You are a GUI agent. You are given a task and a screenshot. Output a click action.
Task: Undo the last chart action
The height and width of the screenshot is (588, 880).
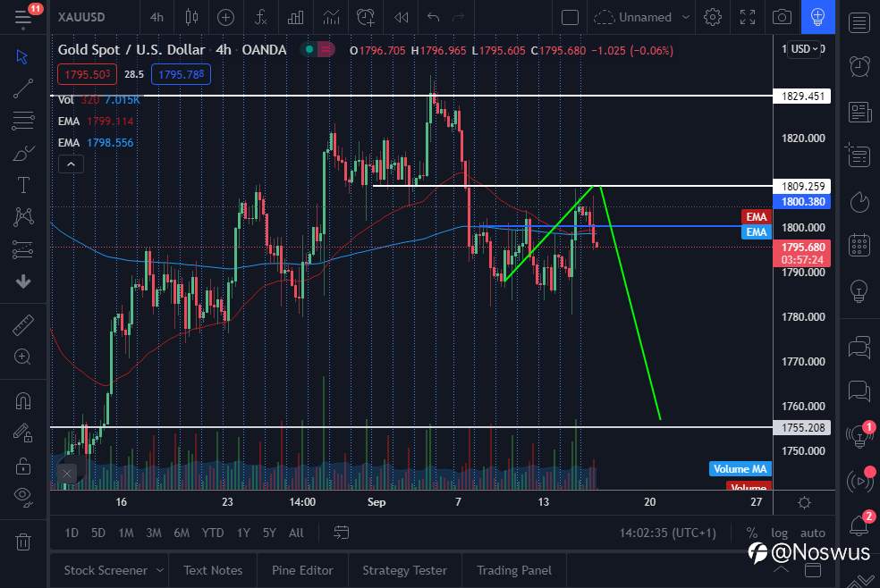coord(433,17)
